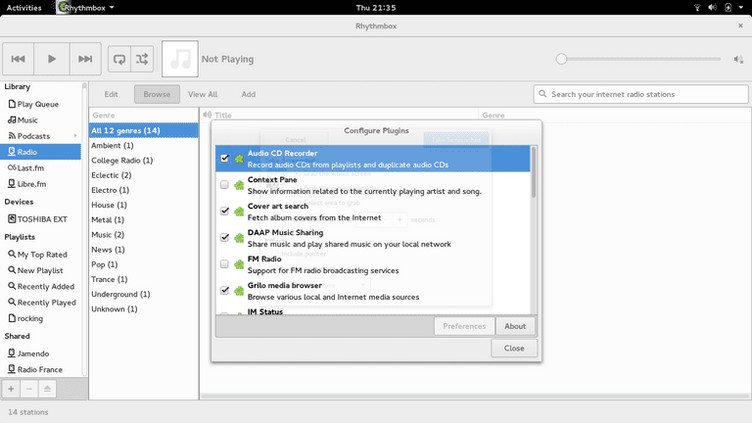
Task: Click the FM Radio plugin icon
Action: click(239, 264)
